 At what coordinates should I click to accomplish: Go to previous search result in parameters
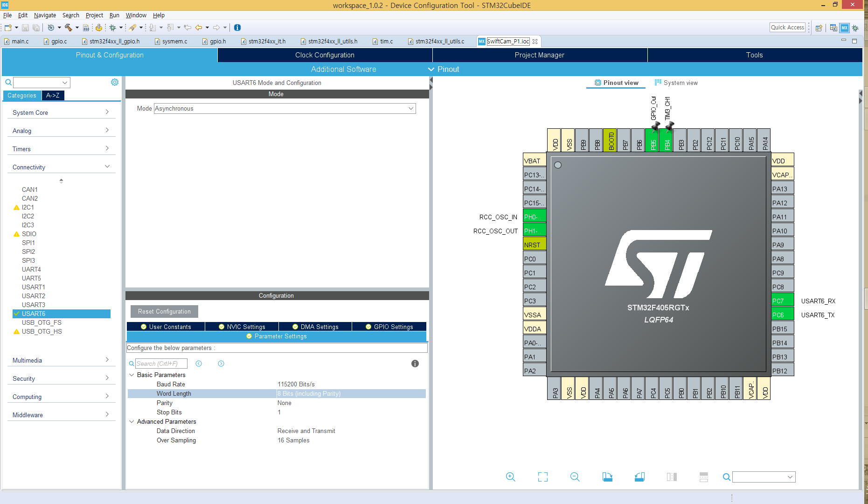(x=199, y=364)
